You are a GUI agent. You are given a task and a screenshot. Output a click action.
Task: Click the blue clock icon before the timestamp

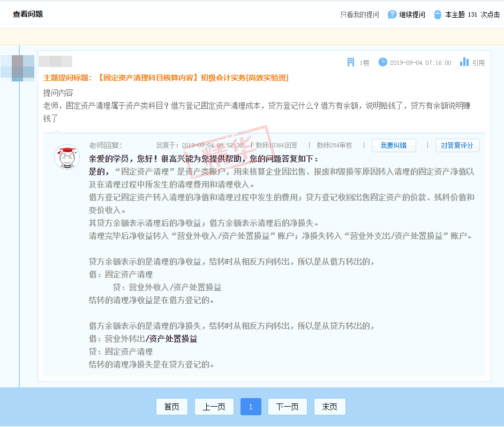pos(383,62)
